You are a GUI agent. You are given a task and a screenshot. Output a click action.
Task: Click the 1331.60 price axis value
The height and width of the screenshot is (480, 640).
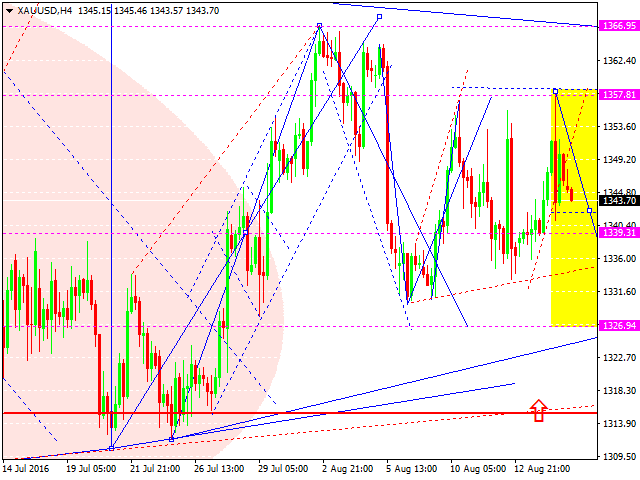click(619, 291)
